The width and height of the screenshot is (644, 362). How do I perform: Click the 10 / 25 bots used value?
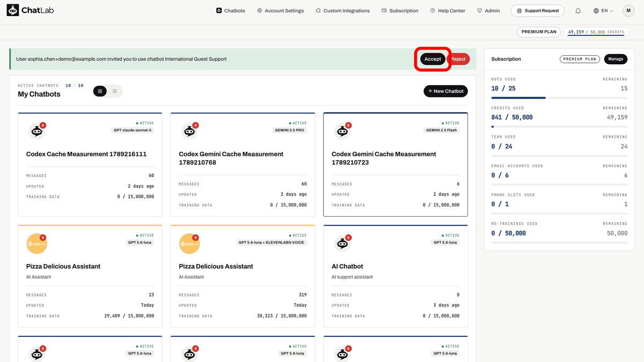(503, 88)
